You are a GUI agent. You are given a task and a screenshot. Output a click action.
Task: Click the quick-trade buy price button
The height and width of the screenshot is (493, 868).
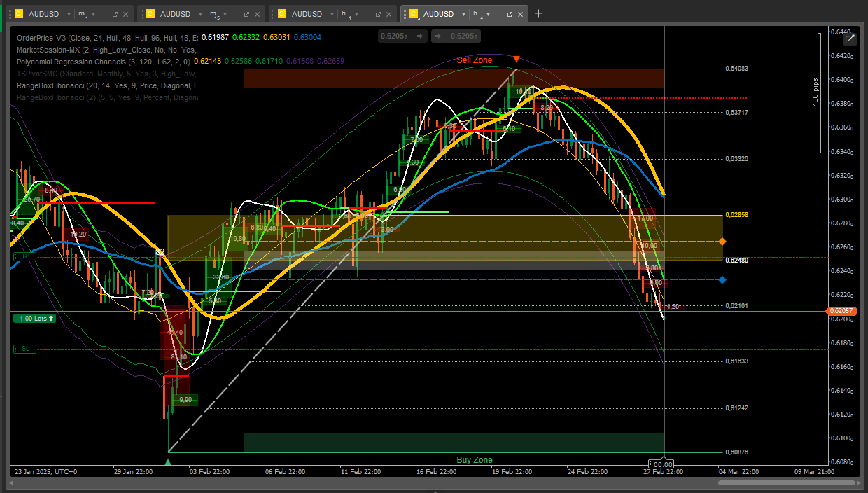pyautogui.click(x=456, y=36)
